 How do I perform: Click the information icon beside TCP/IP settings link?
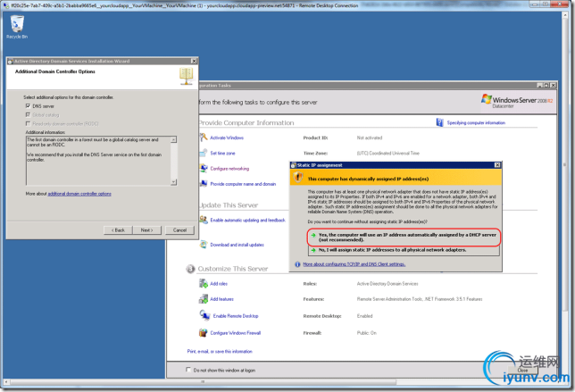coord(297,264)
